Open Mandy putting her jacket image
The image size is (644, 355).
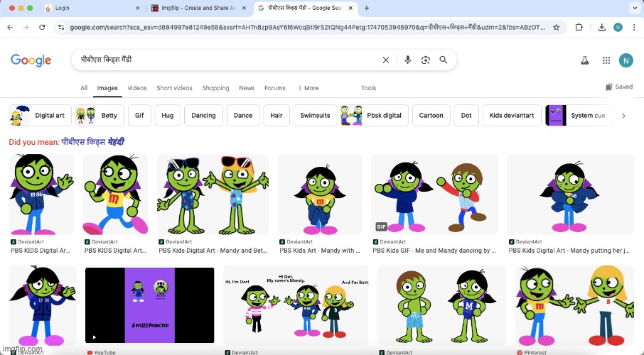(571, 195)
